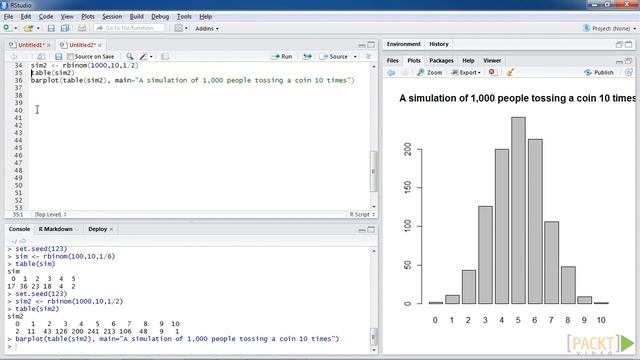Click the compile report notebook icon

(x=165, y=57)
